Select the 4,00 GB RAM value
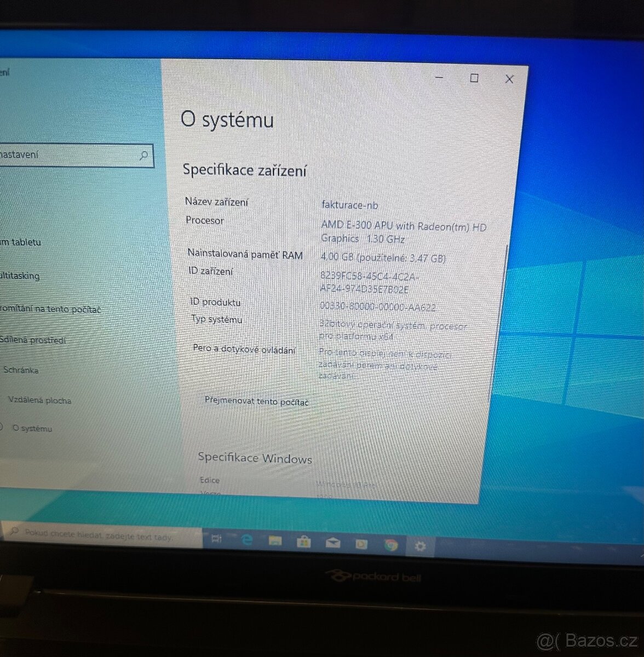 tap(383, 258)
